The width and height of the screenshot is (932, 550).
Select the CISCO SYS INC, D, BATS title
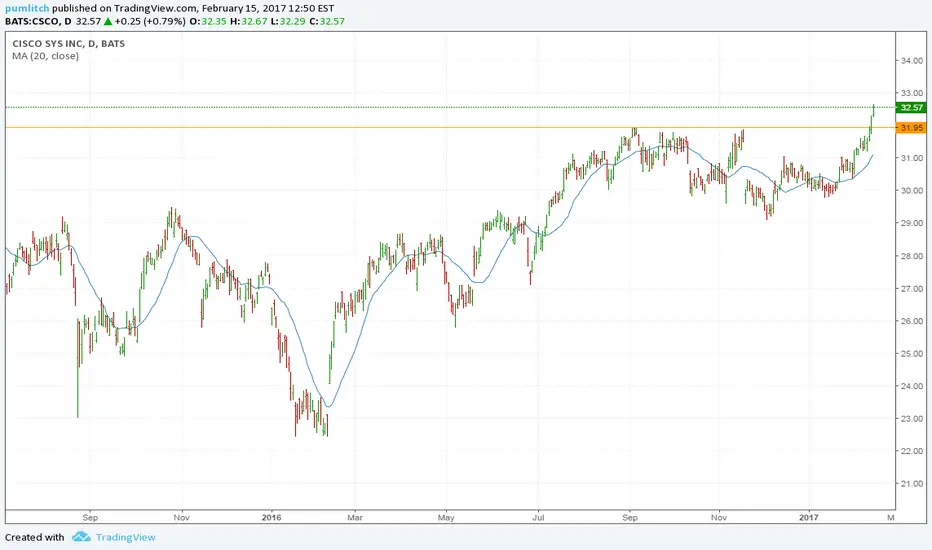(68, 43)
